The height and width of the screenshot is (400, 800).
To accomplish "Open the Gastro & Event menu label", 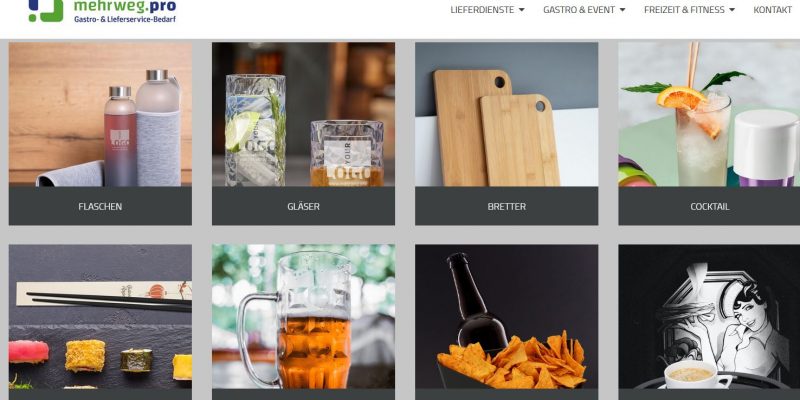I will coord(579,10).
